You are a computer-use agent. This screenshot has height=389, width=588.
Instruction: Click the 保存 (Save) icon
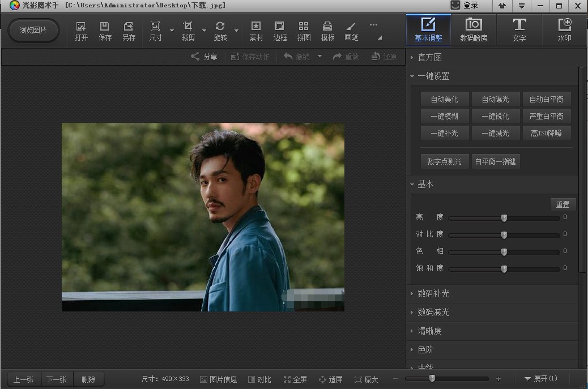point(105,31)
